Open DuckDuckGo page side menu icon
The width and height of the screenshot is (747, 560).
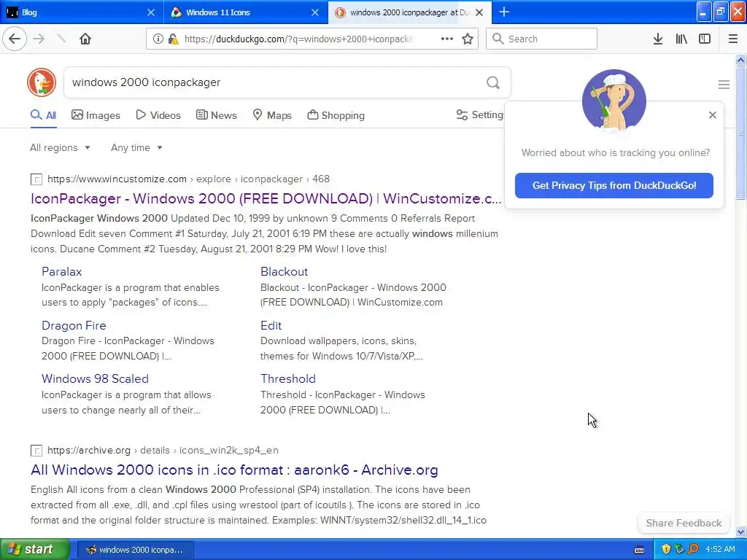(724, 85)
